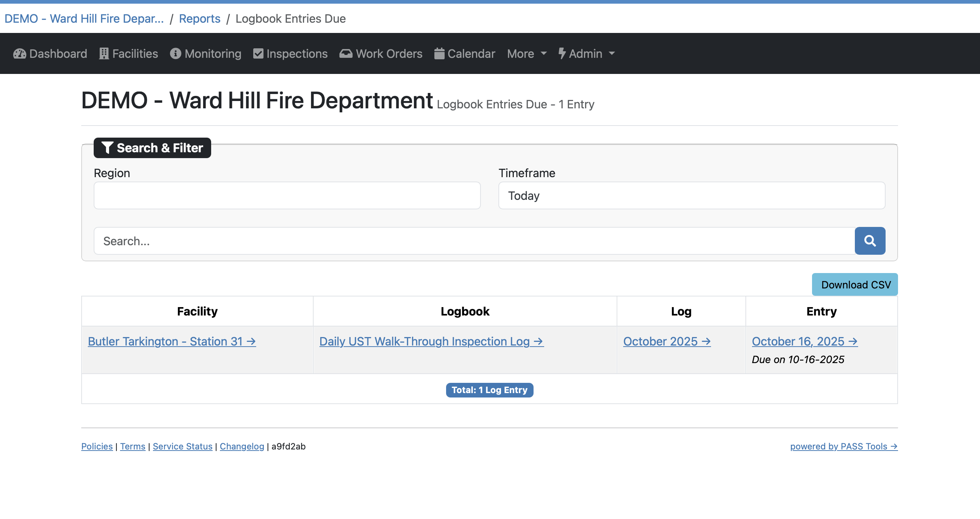
Task: Open Butler Tarkington - Station 31 facility
Action: 172,341
